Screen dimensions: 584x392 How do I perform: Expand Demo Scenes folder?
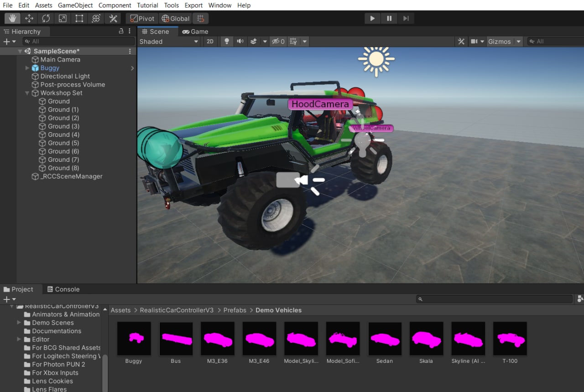pyautogui.click(x=19, y=323)
